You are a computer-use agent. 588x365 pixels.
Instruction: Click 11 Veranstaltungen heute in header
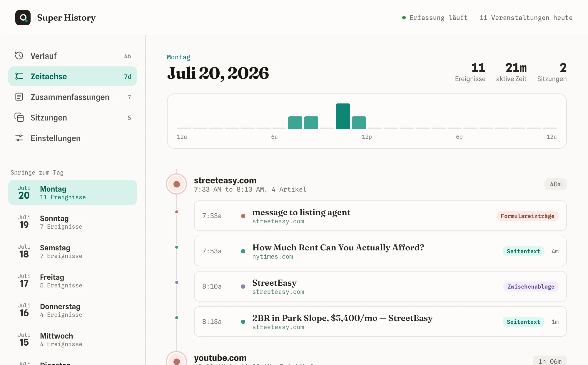[526, 18]
